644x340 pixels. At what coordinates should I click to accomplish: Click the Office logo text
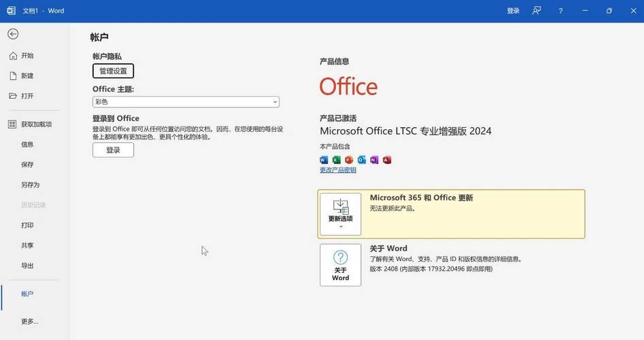tap(348, 86)
